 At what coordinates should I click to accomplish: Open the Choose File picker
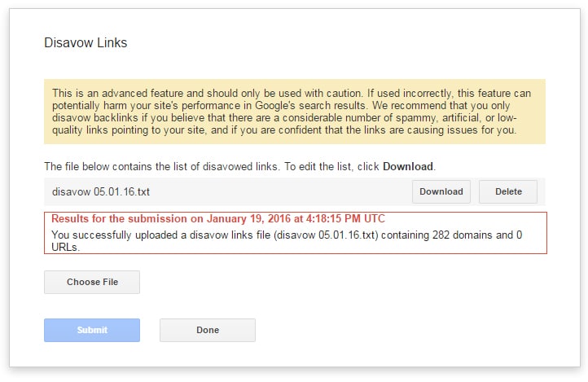tap(92, 282)
